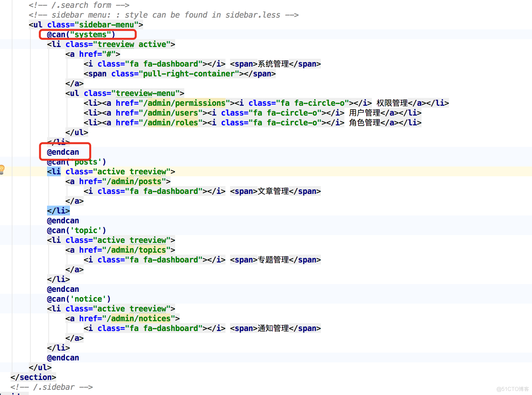This screenshot has height=395, width=532.
Task: Click the @can('posts') directive
Action: pyautogui.click(x=76, y=162)
